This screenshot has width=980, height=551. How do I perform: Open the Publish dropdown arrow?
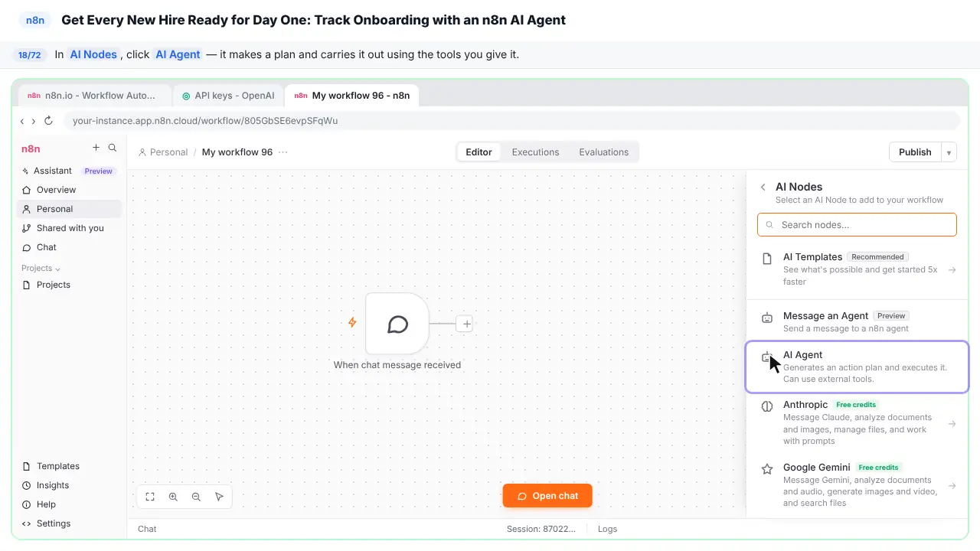click(x=949, y=152)
